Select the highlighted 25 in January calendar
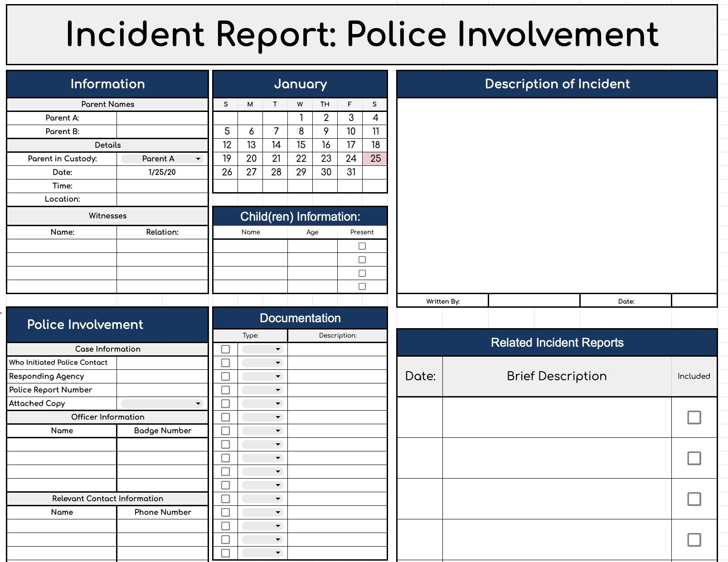This screenshot has width=728, height=562. pyautogui.click(x=375, y=159)
